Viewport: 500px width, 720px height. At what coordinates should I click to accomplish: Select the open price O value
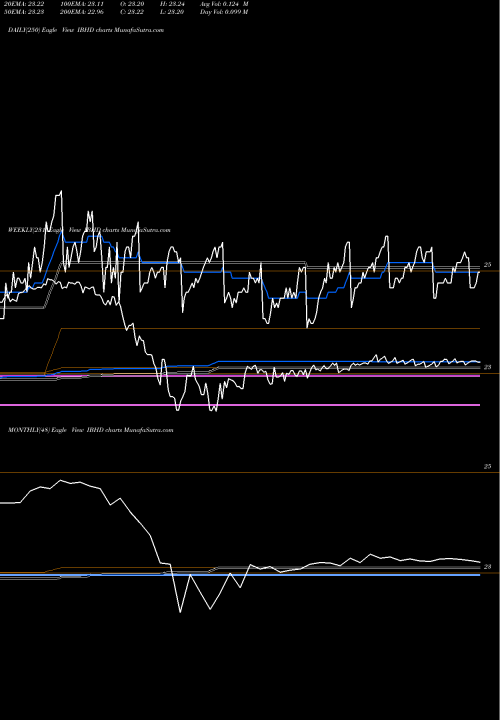(x=132, y=3)
